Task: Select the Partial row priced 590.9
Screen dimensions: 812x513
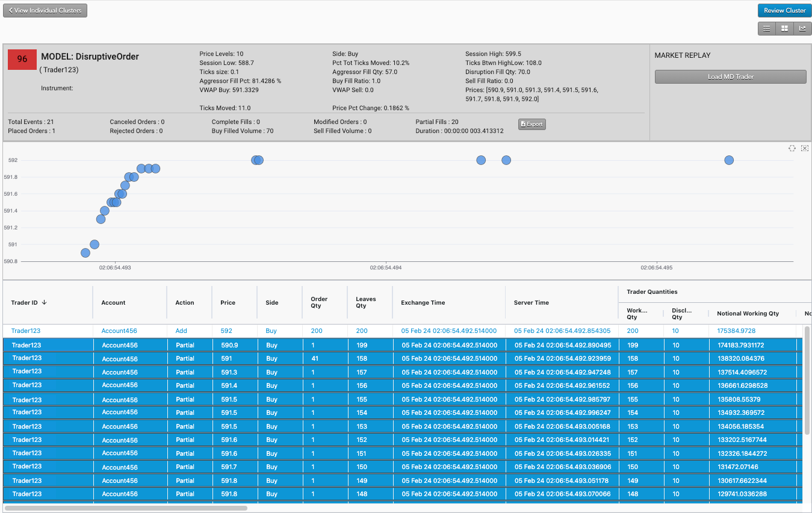Action: (403, 345)
